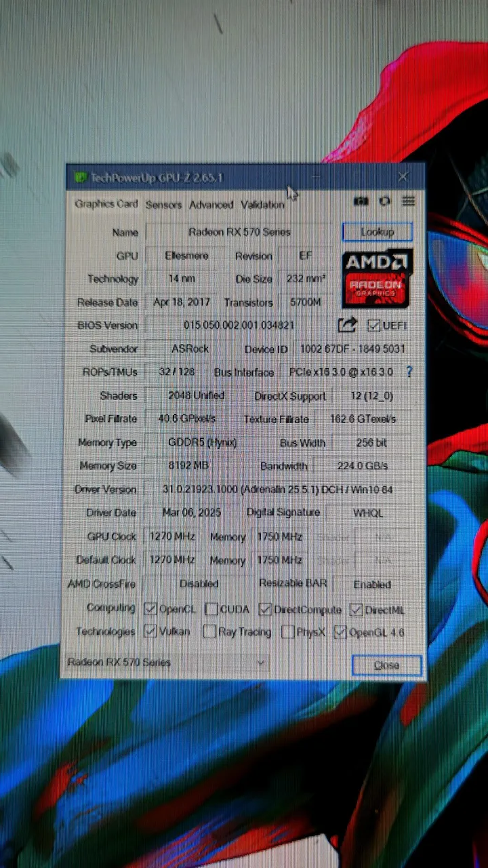Click the Bus Interface question mark icon
488x868 pixels.
click(x=409, y=372)
